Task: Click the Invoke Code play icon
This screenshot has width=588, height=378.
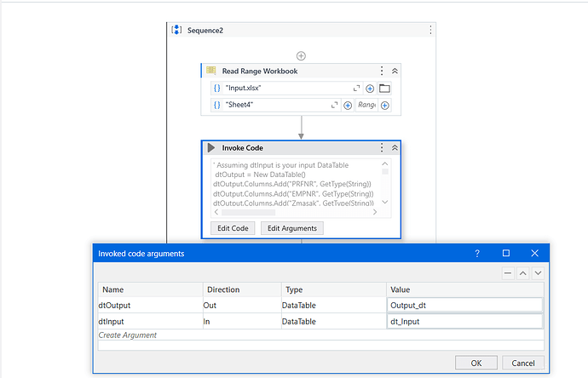Action: click(x=211, y=147)
